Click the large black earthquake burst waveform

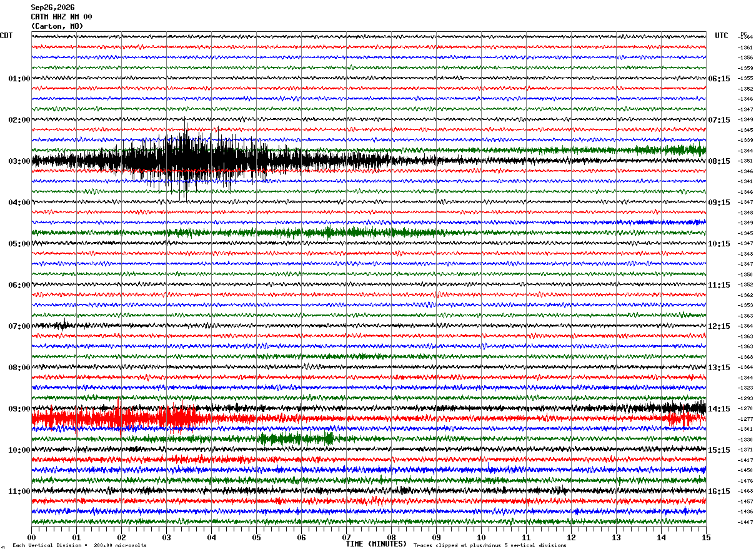click(x=187, y=159)
